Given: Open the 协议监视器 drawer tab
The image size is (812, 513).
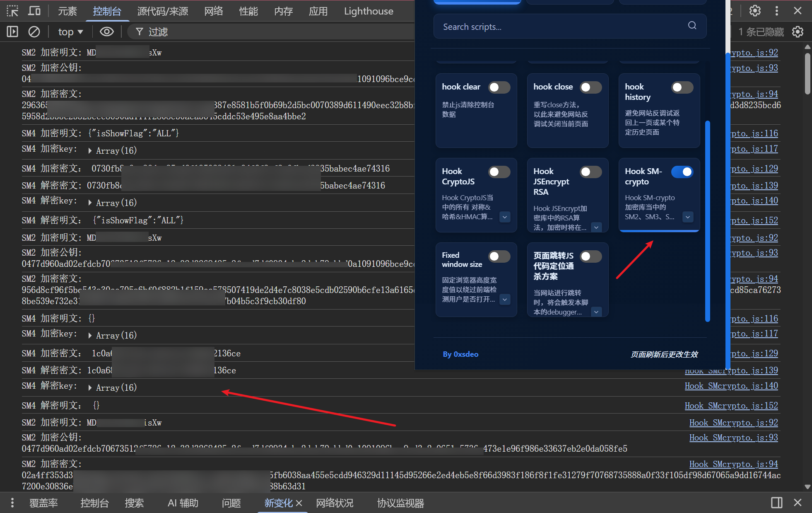Looking at the screenshot, I should [x=400, y=503].
